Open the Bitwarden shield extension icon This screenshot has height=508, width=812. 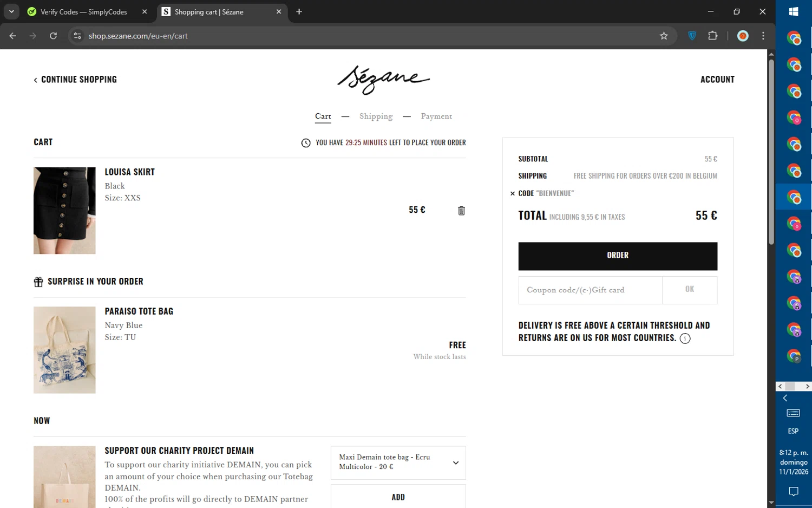tap(692, 36)
